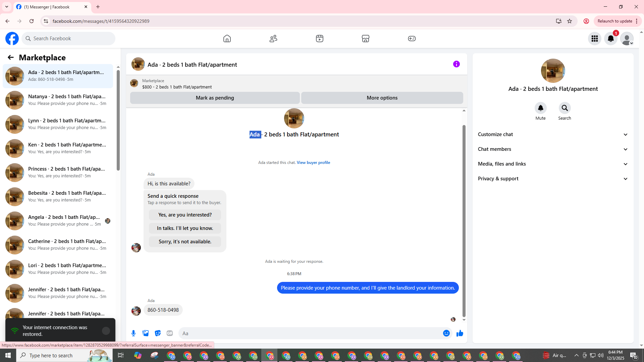
Task: Open the taskbar volume control
Action: pyautogui.click(x=600, y=355)
